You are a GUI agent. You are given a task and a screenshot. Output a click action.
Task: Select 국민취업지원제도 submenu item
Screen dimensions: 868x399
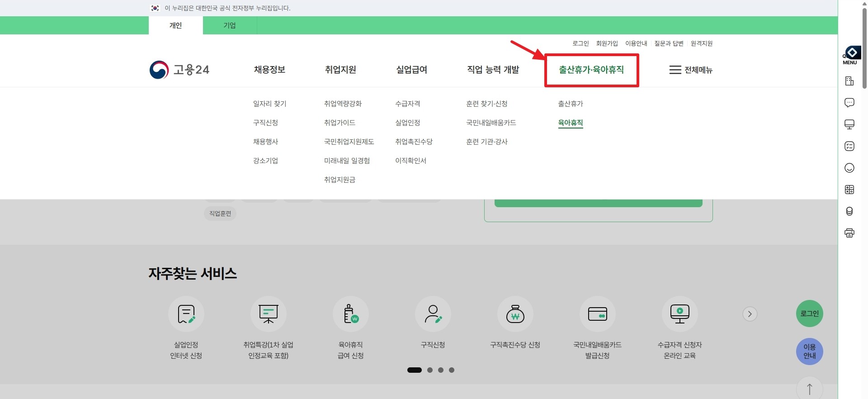coord(349,142)
